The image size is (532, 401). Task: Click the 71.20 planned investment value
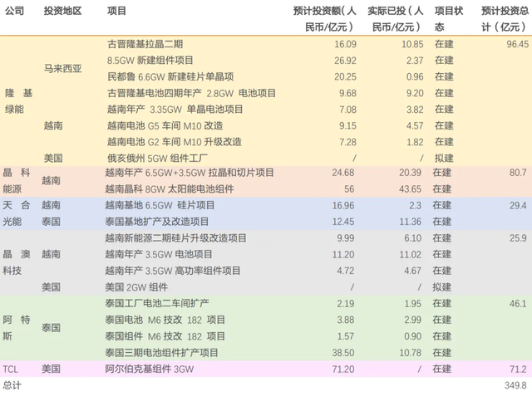pyautogui.click(x=343, y=369)
